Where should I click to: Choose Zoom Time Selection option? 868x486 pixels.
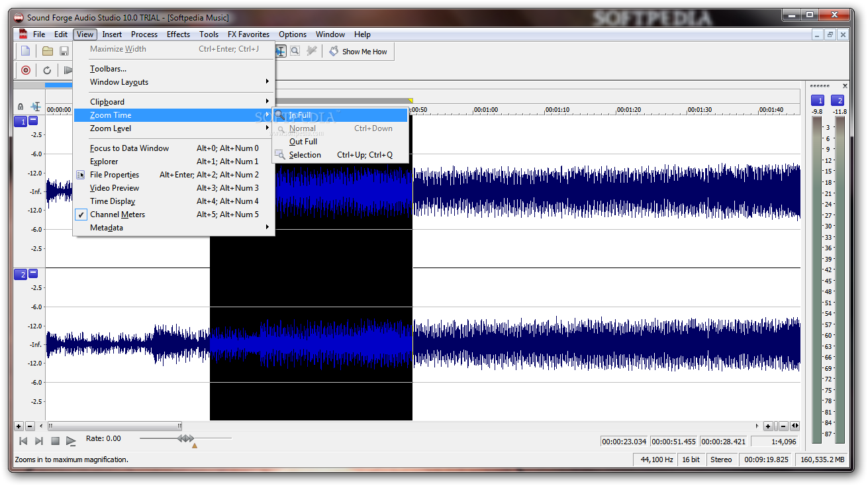(x=340, y=155)
